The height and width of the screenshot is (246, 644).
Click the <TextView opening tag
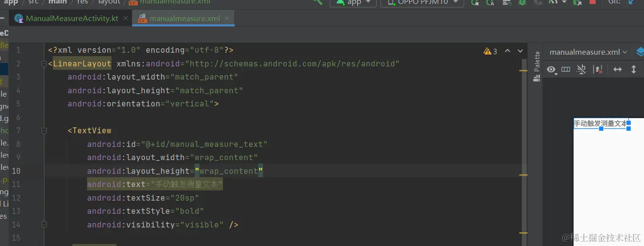tap(89, 131)
